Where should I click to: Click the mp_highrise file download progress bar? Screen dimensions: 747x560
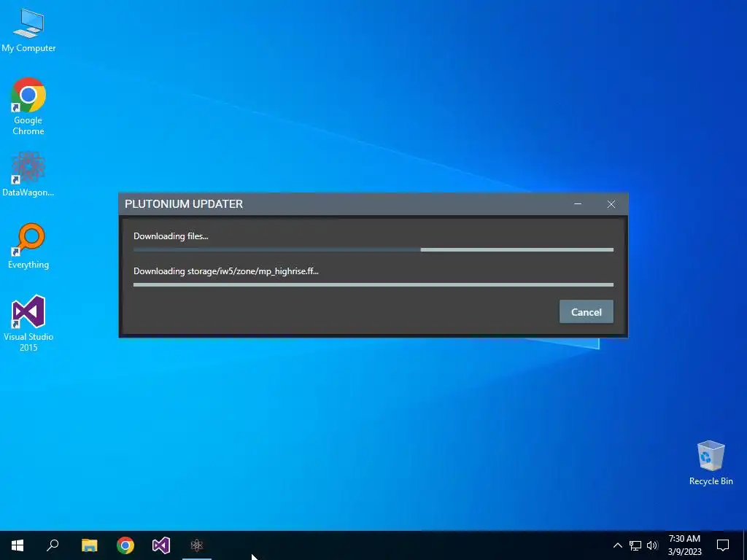pyautogui.click(x=373, y=285)
